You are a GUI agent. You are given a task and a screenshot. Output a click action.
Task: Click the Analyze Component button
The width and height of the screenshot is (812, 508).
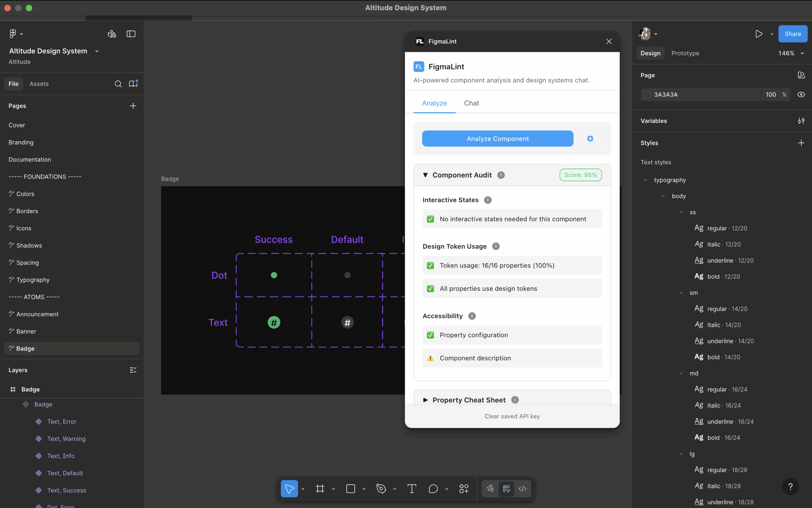pos(497,139)
